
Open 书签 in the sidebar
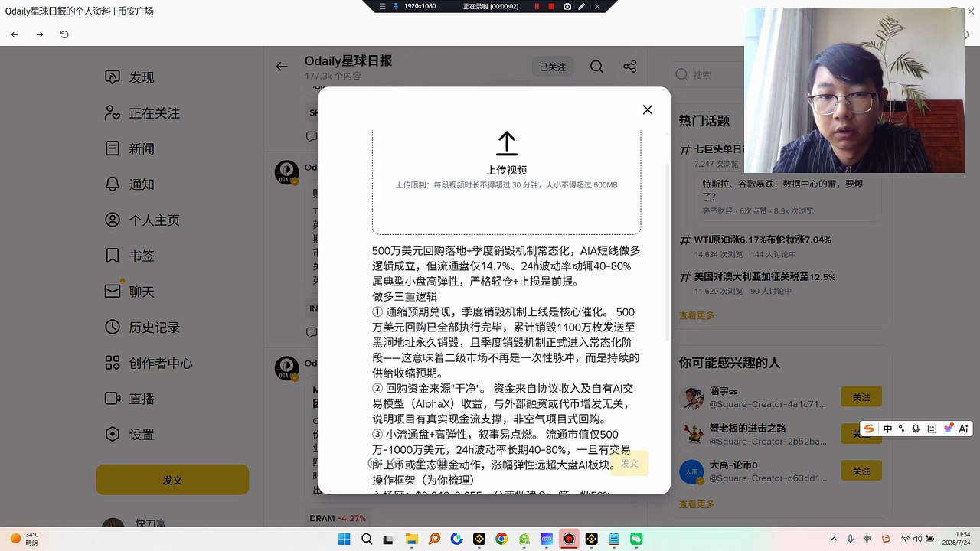pyautogui.click(x=142, y=256)
